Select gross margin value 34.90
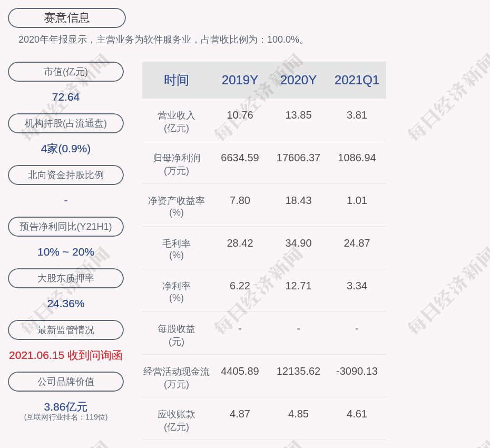 (x=298, y=243)
